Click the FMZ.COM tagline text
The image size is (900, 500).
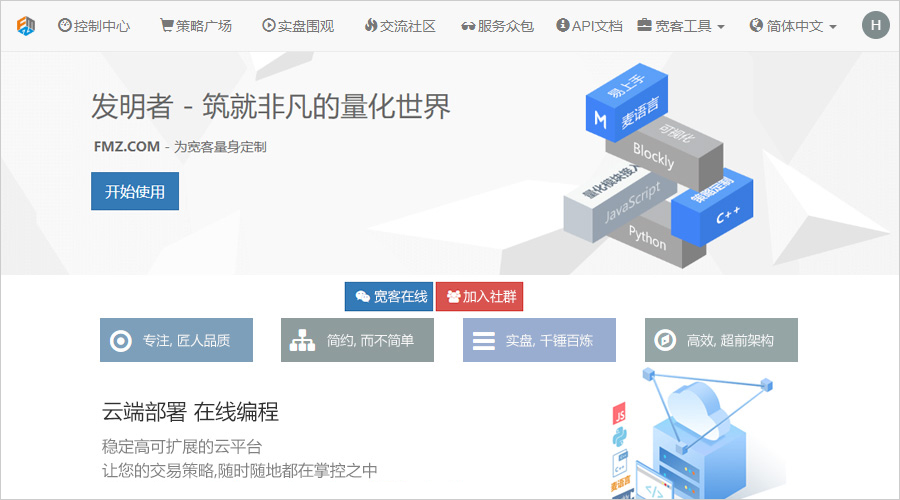[180, 147]
